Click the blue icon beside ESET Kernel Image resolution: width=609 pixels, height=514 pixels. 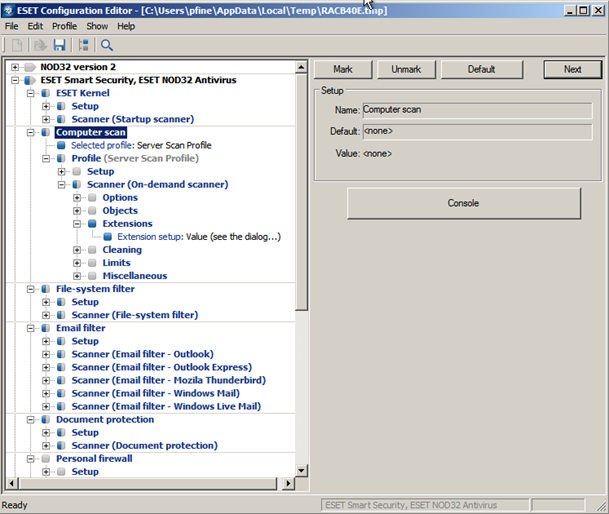pos(45,93)
